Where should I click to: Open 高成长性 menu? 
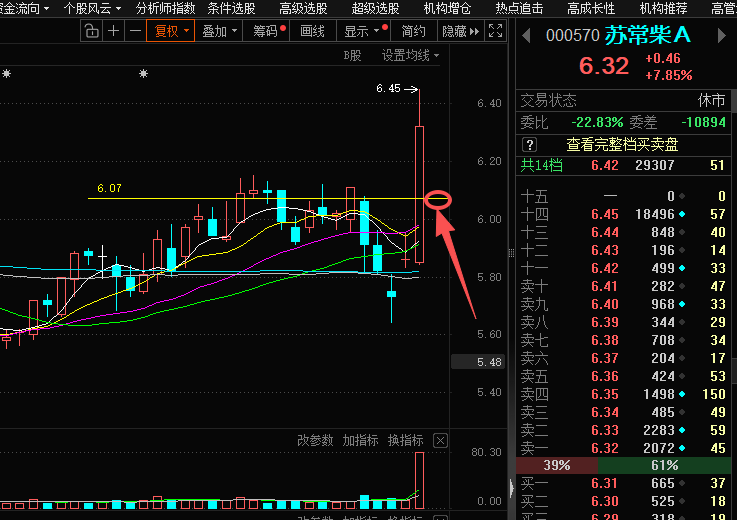point(591,8)
